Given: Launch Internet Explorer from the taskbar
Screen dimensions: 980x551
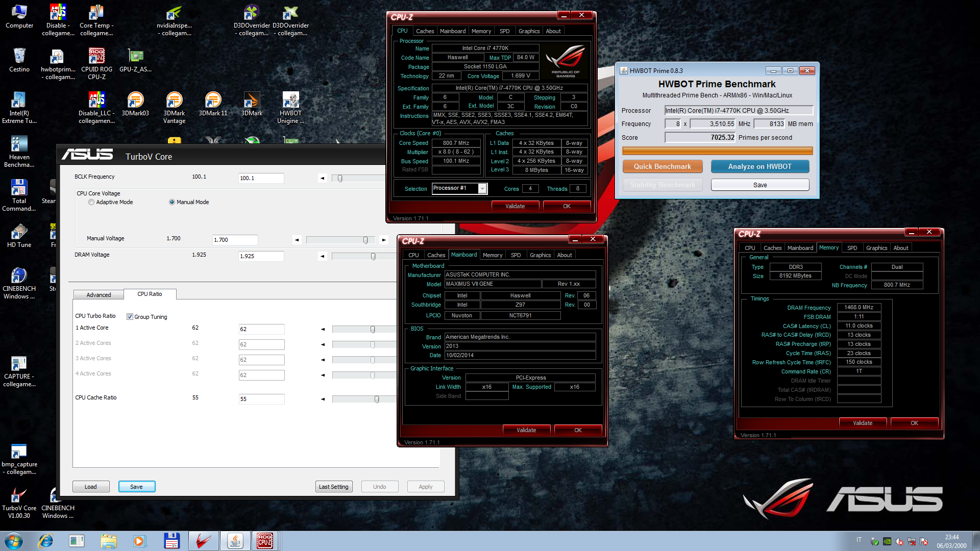Looking at the screenshot, I should pyautogui.click(x=46, y=541).
